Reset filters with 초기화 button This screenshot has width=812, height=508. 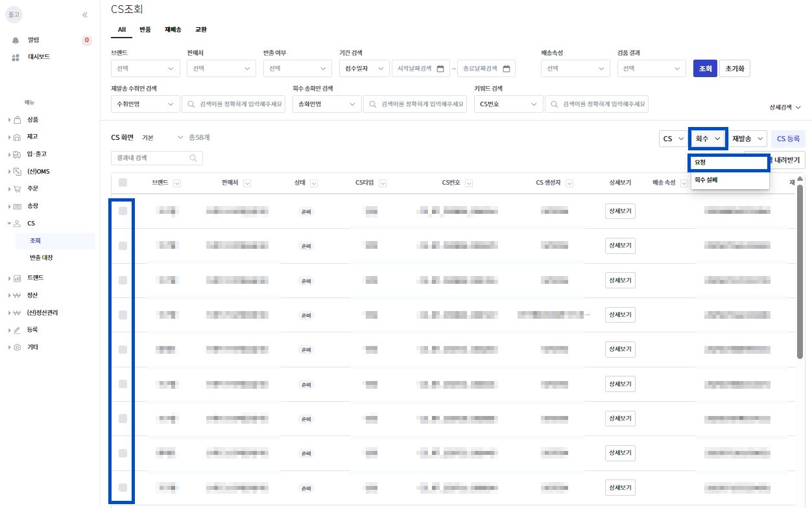click(735, 69)
